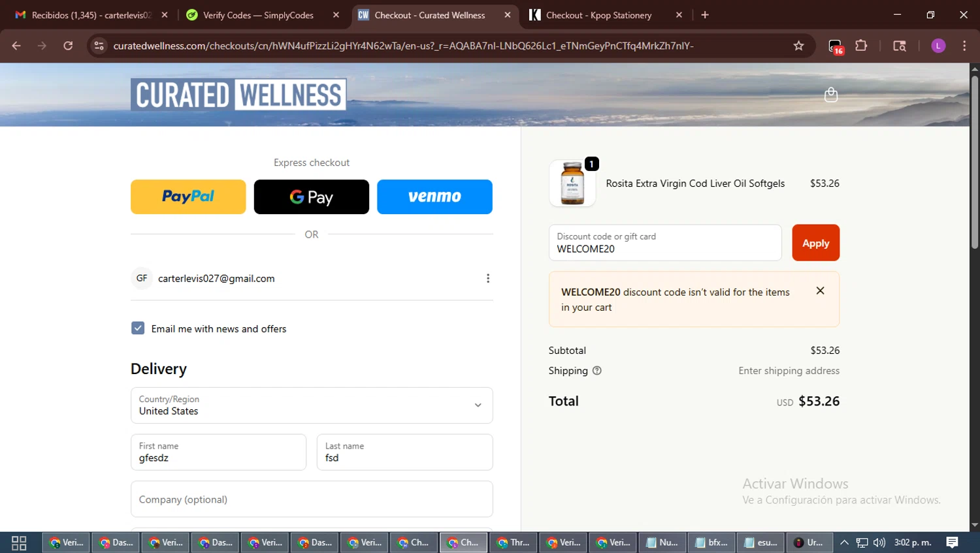
Task: Click the Company (optional) field
Action: (312, 499)
